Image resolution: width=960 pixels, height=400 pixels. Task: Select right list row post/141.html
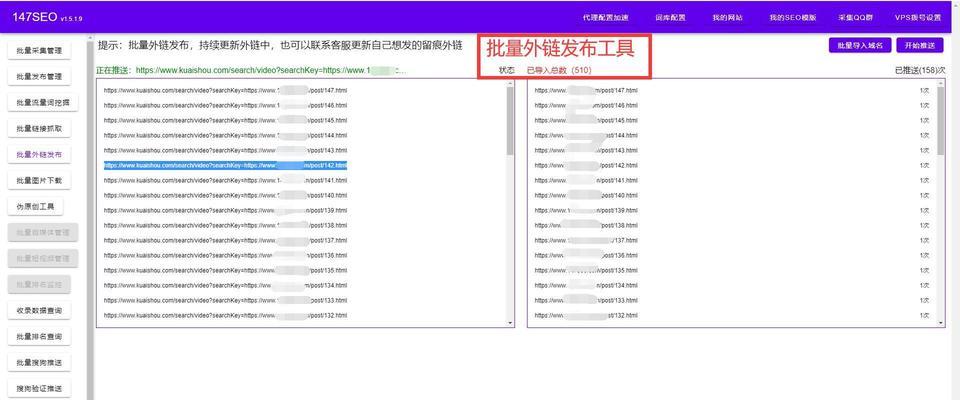tap(586, 180)
